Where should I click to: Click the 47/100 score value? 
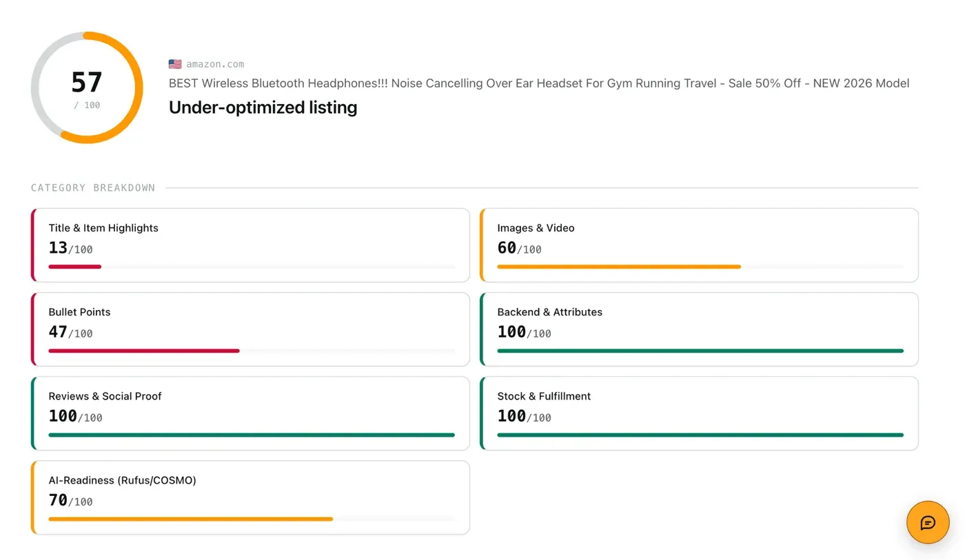coord(70,332)
